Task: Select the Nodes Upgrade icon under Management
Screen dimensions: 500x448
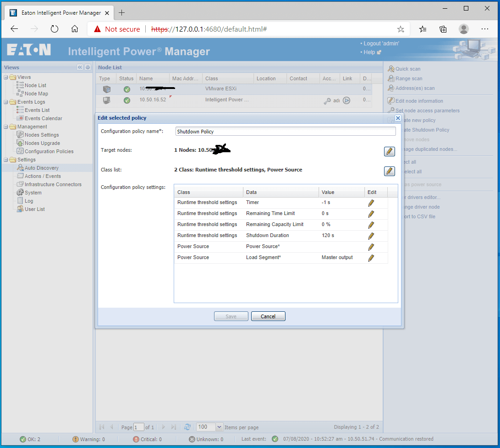Action: [21, 143]
